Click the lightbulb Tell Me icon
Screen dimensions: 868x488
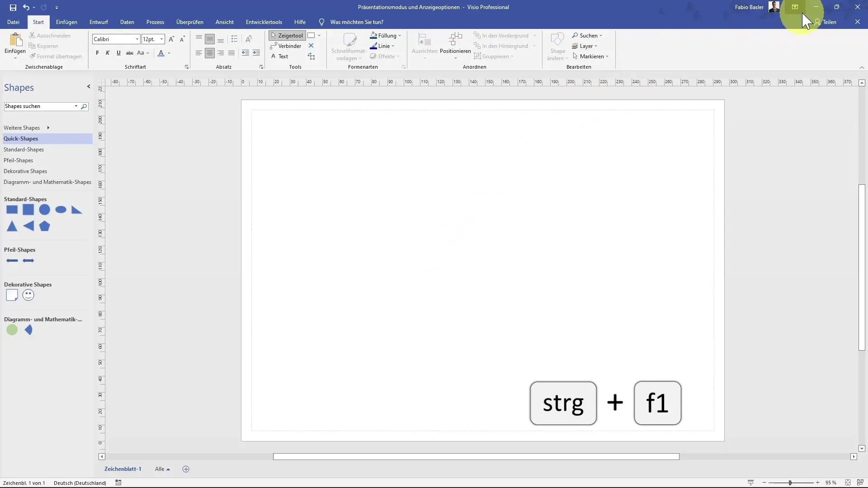(x=321, y=22)
